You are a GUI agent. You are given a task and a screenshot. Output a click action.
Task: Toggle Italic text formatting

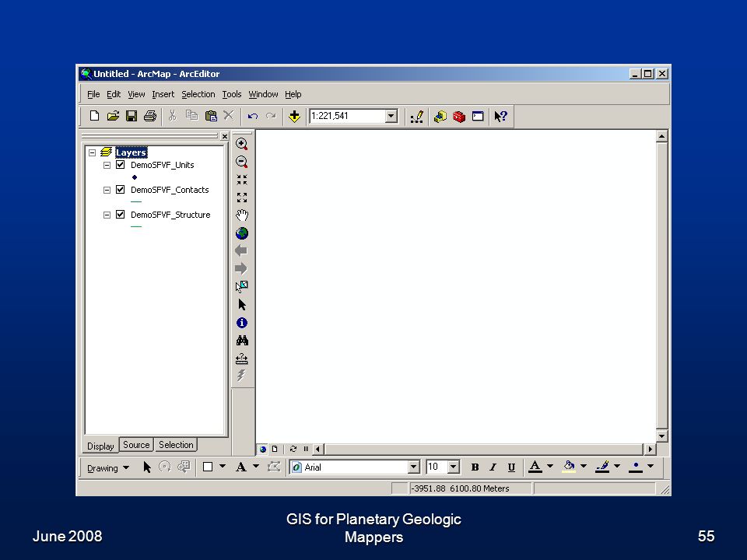(x=493, y=467)
